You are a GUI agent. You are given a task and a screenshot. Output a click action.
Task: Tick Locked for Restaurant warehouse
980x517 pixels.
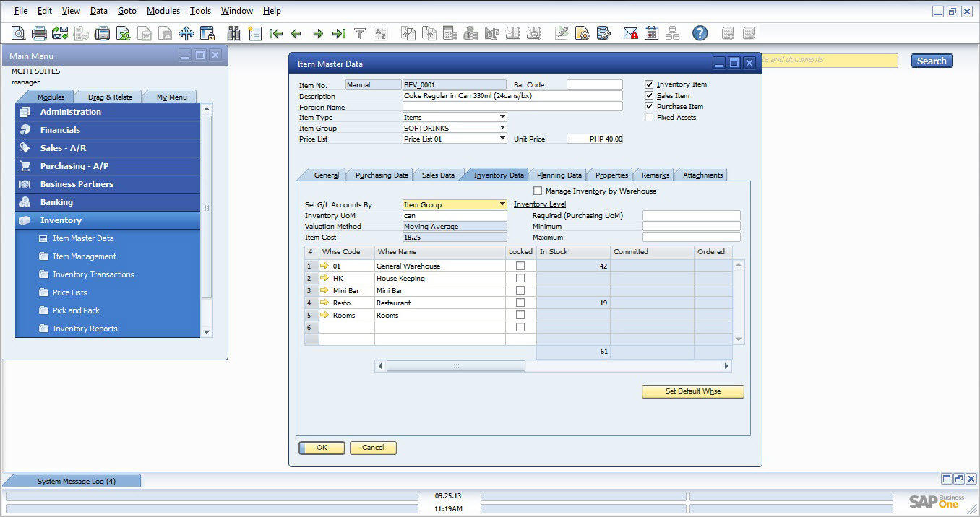click(520, 303)
